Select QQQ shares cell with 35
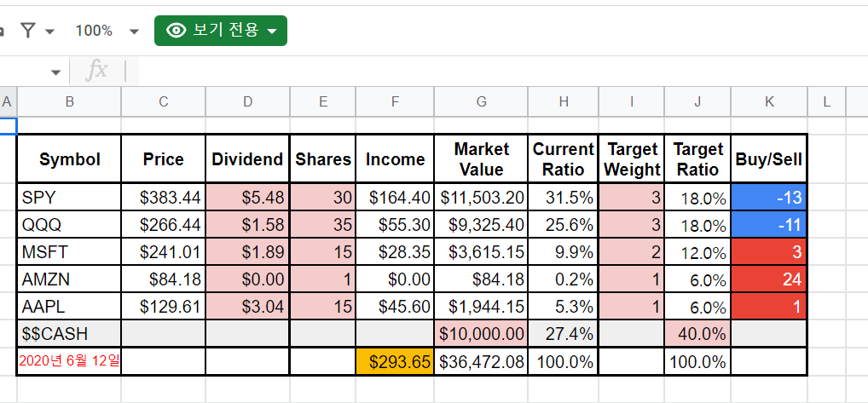Image resolution: width=868 pixels, height=403 pixels. (323, 224)
